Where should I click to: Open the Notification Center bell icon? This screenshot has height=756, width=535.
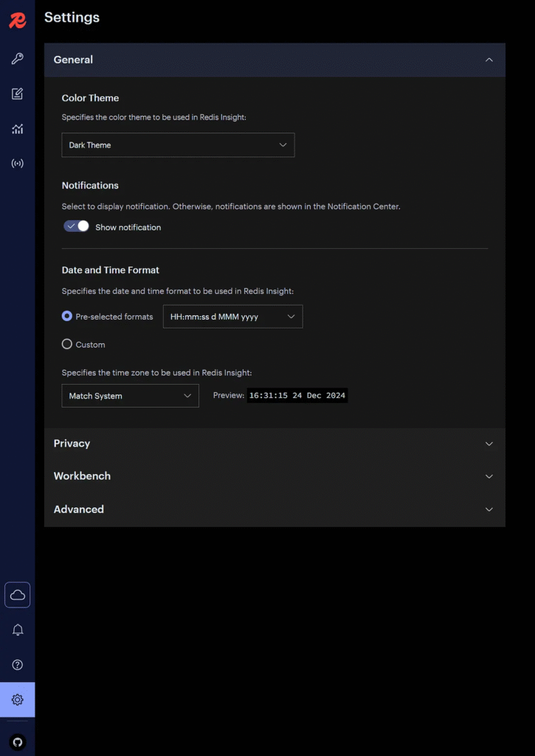click(x=18, y=630)
